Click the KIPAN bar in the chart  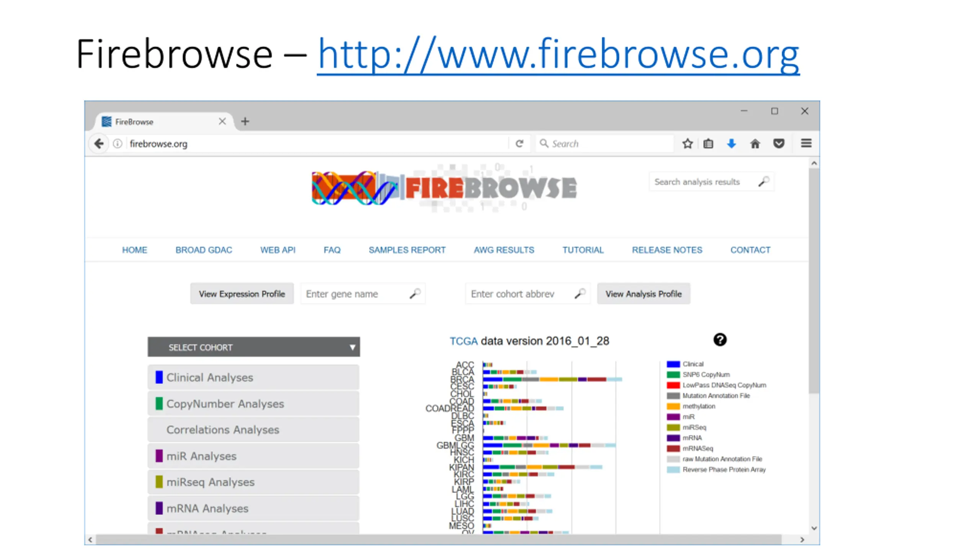543,467
